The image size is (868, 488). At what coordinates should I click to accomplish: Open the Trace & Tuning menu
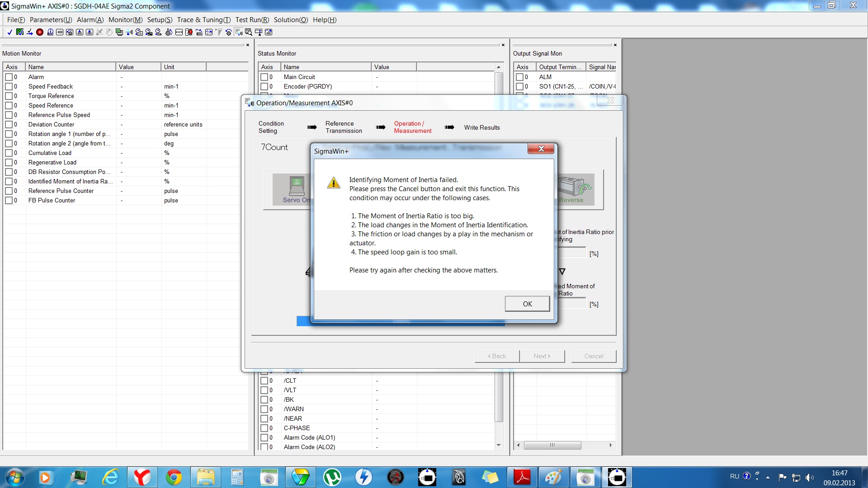click(203, 20)
